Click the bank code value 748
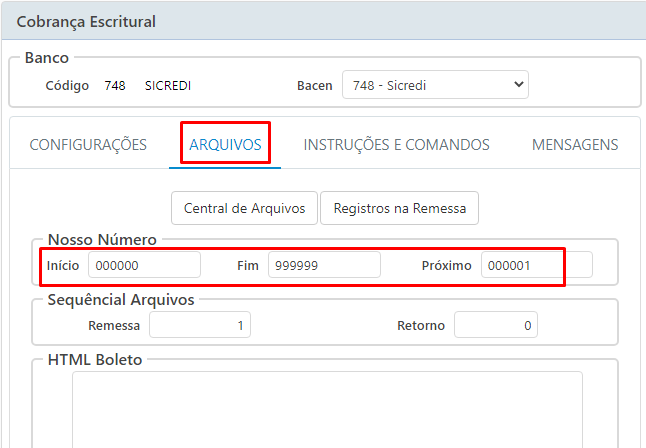646x448 pixels. pos(115,85)
